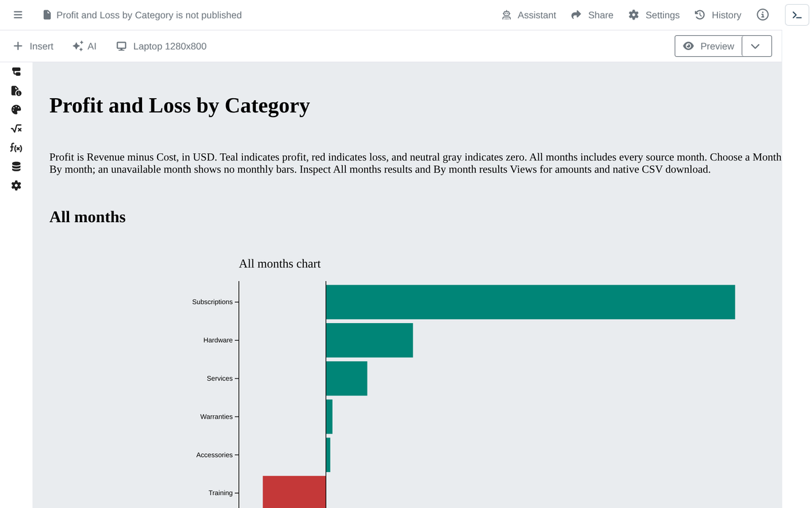Image resolution: width=812 pixels, height=508 pixels.
Task: Click the Hardware axis label
Action: coord(218,340)
